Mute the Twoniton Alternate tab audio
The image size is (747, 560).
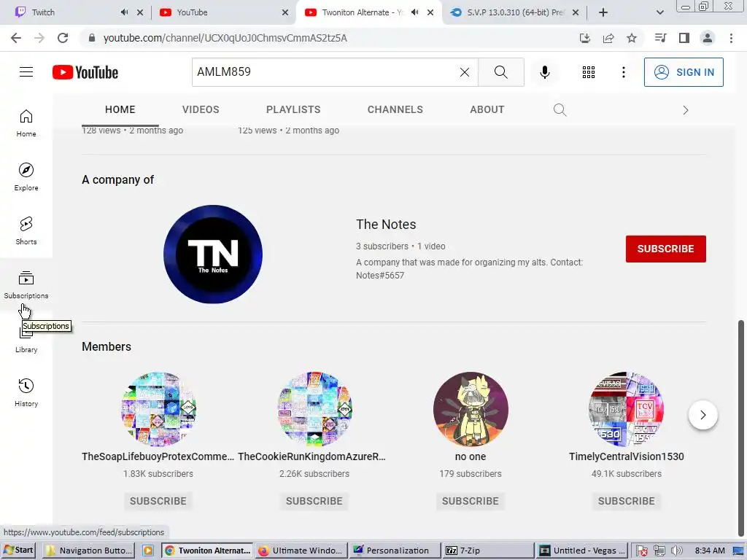tap(415, 12)
